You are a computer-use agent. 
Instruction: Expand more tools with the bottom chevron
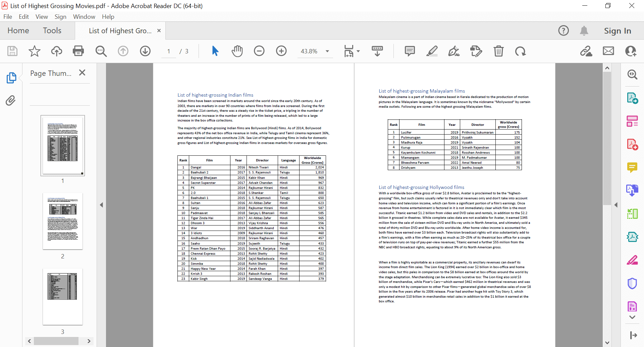pos(633,317)
